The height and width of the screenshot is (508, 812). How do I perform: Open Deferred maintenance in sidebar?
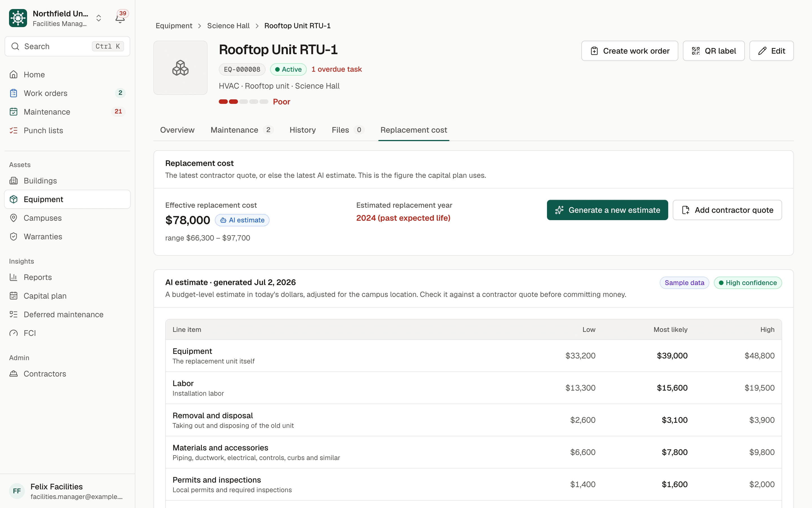67,314
